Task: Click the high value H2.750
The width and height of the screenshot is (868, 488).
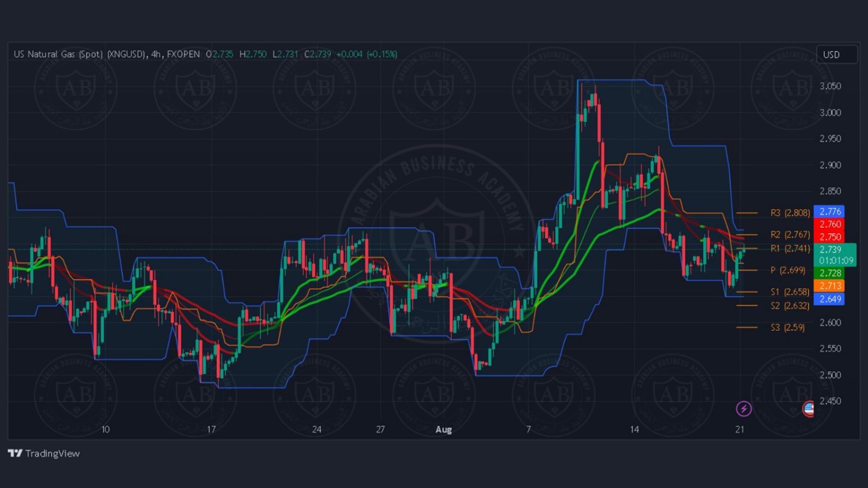Action: (x=253, y=54)
